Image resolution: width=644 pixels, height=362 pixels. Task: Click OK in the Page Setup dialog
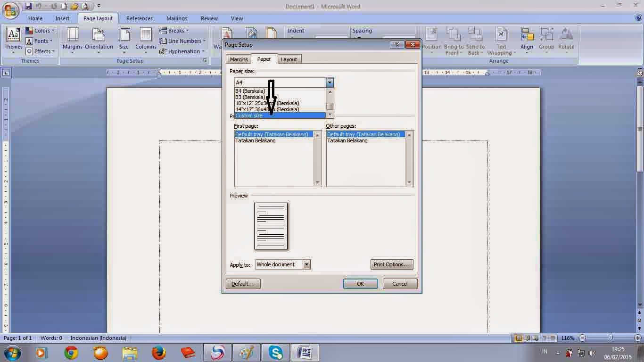[360, 284]
